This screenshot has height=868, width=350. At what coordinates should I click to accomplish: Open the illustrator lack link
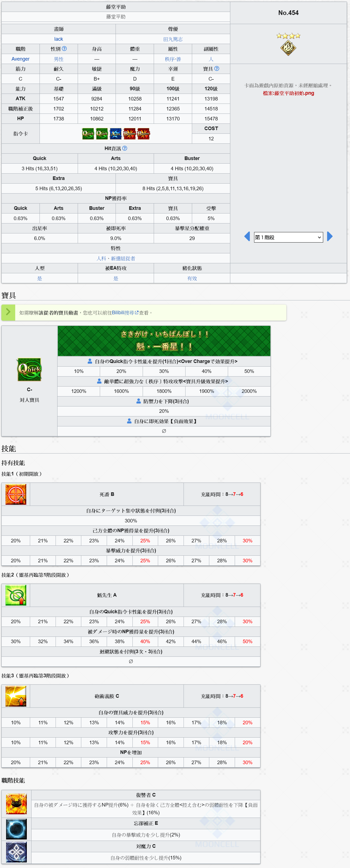(x=59, y=39)
